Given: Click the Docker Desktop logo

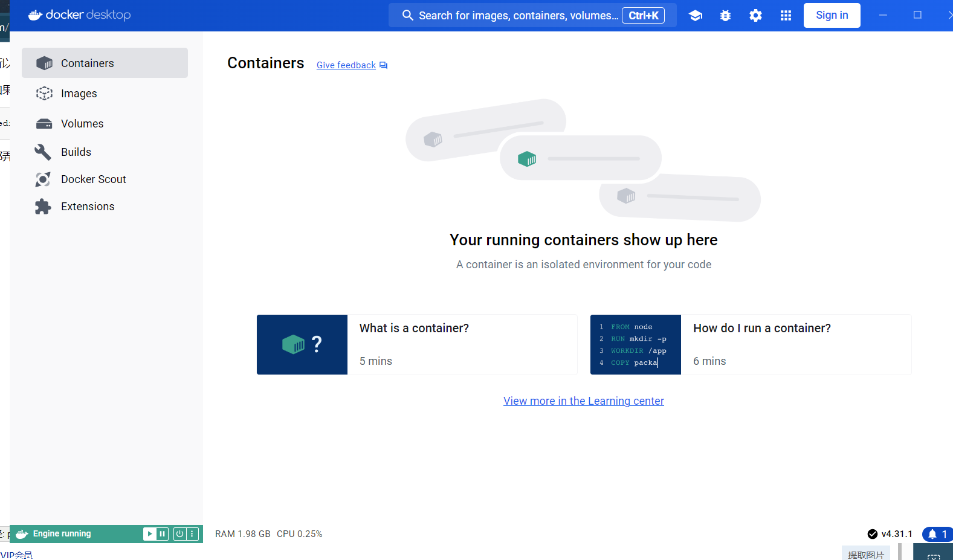Looking at the screenshot, I should click(79, 15).
